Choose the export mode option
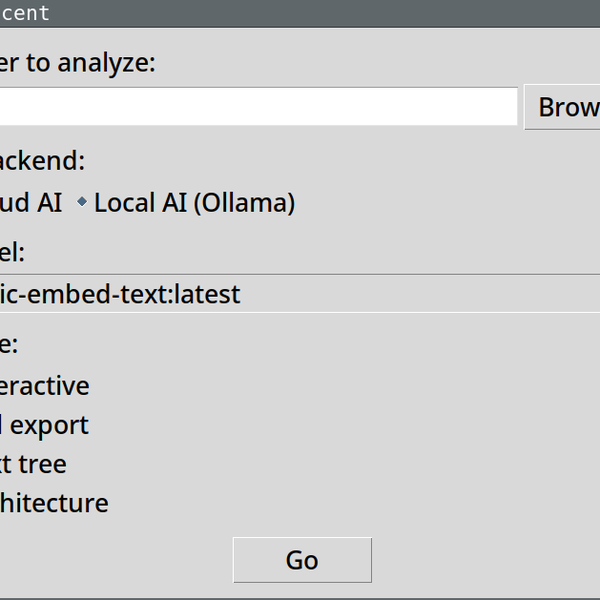Screen dimensions: 600x600 44,425
